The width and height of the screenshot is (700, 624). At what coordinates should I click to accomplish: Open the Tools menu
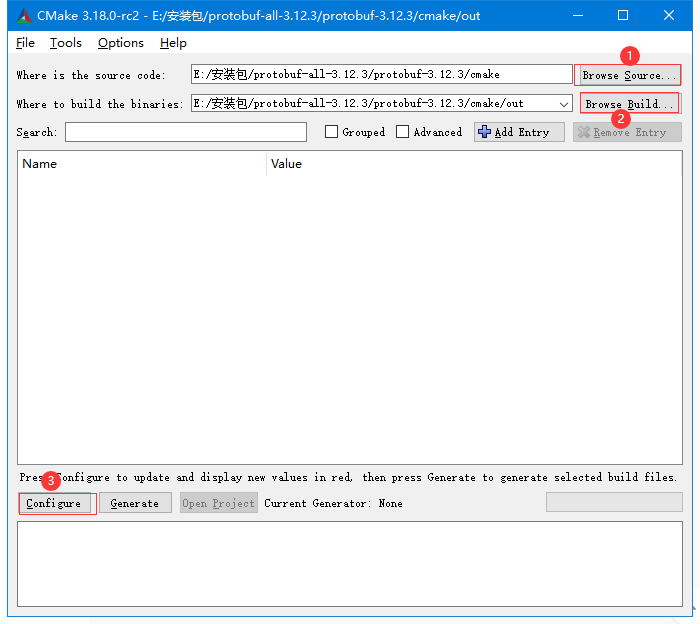tap(66, 43)
